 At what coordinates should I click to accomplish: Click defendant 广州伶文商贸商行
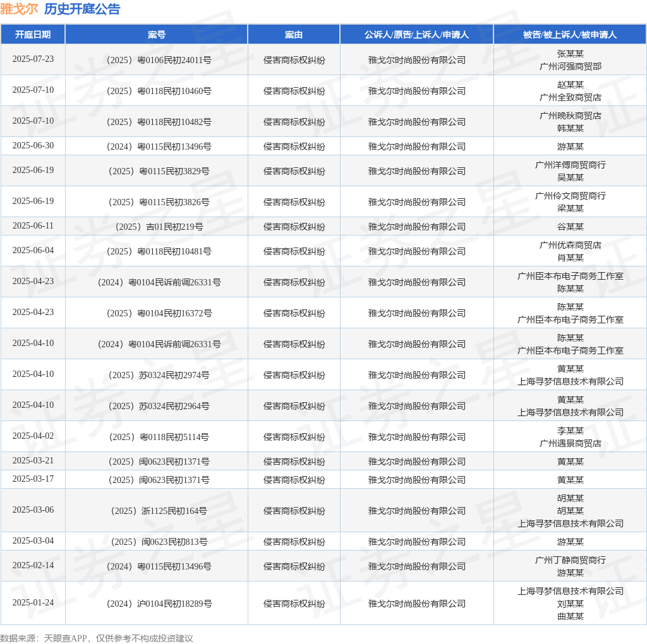click(x=571, y=196)
